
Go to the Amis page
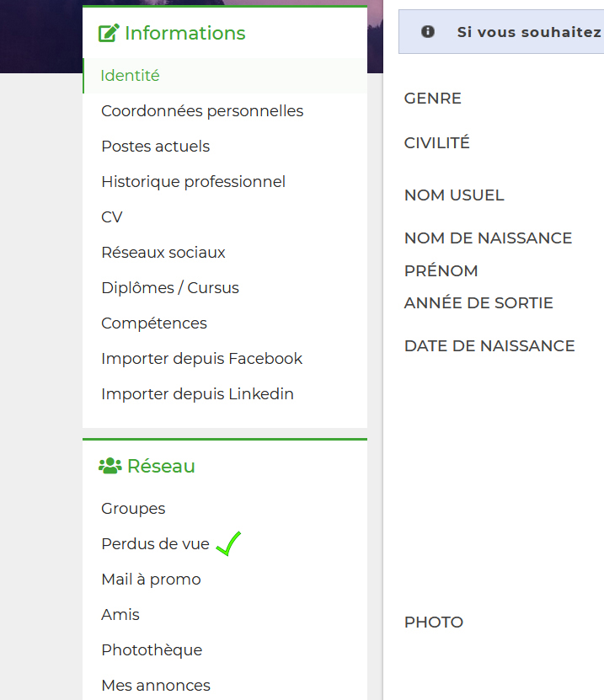pos(120,615)
